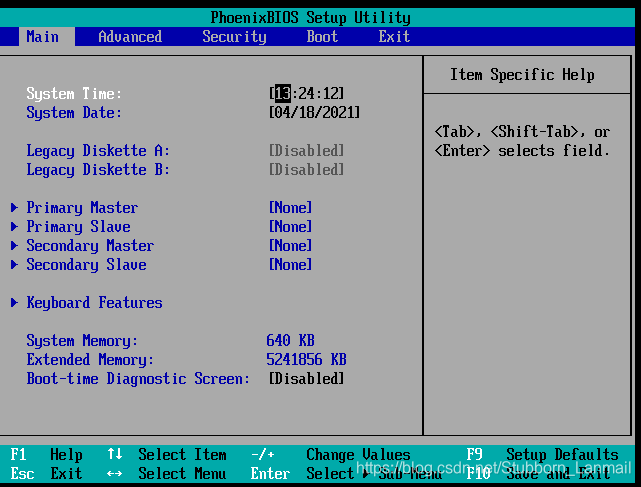
Task: Open the Keyboard Features submenu label
Action: tap(94, 303)
